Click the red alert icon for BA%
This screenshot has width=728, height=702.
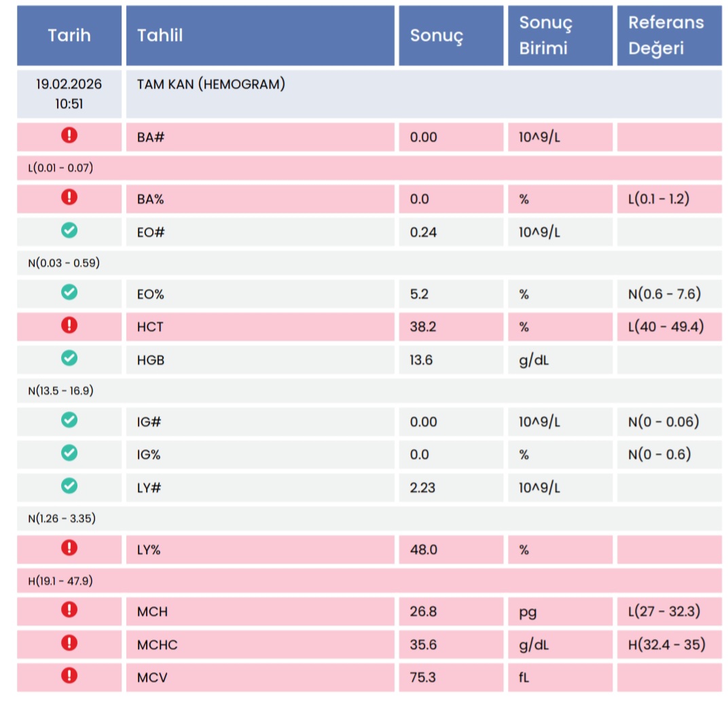(x=69, y=197)
